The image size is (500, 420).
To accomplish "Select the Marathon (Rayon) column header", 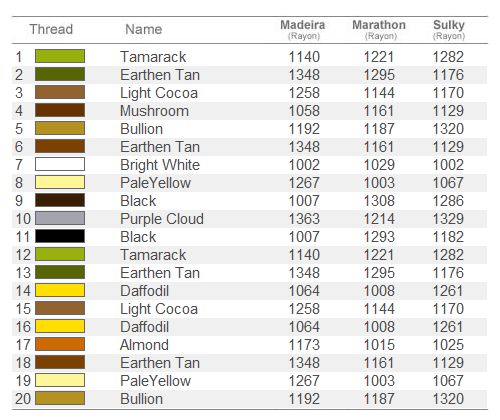I will click(379, 30).
